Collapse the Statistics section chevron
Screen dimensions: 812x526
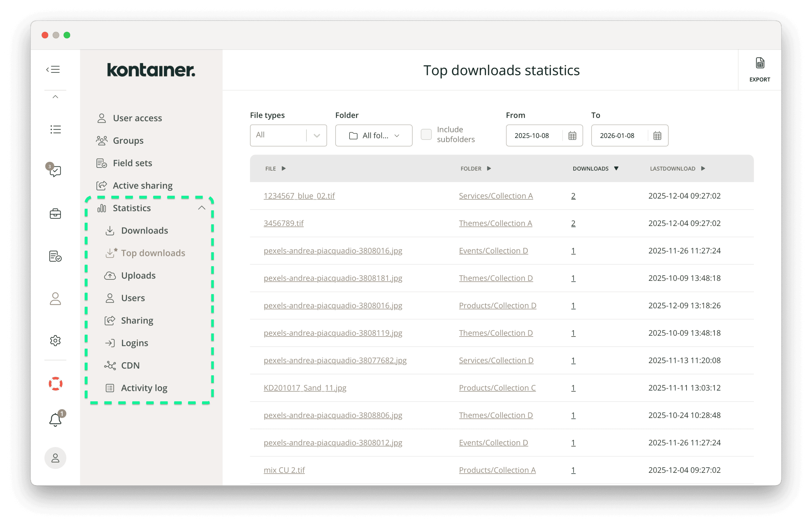coord(202,208)
